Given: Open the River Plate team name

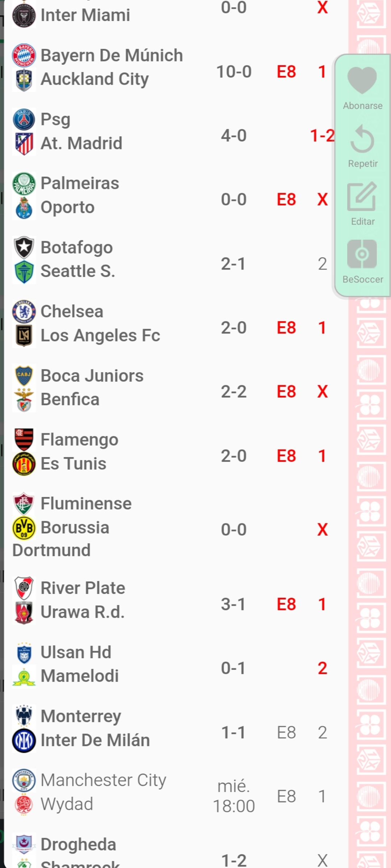Looking at the screenshot, I should (83, 588).
